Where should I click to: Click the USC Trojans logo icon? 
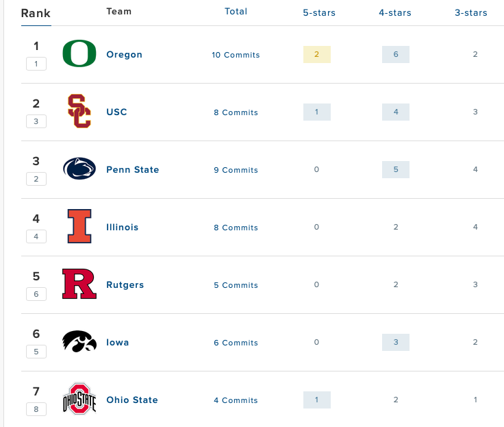(x=79, y=112)
